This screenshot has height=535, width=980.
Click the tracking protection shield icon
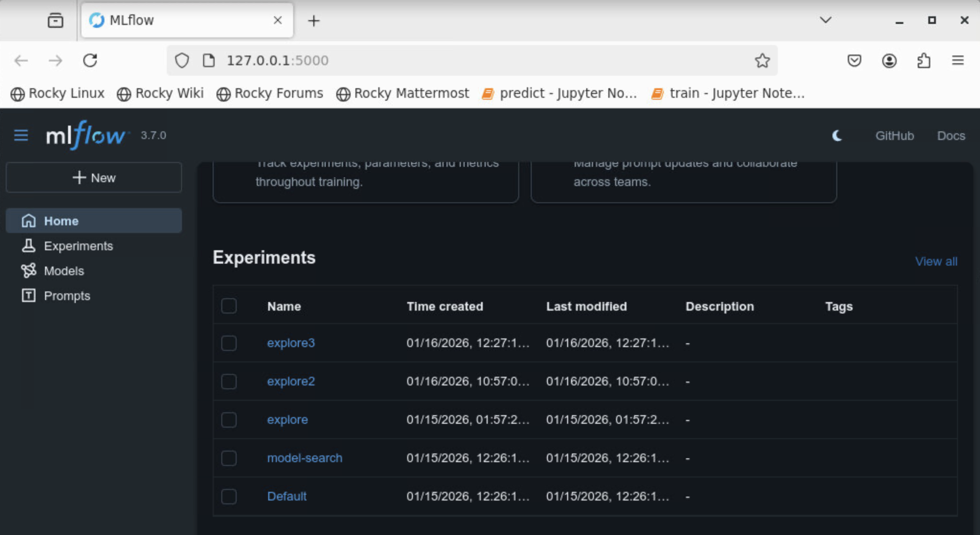[182, 60]
